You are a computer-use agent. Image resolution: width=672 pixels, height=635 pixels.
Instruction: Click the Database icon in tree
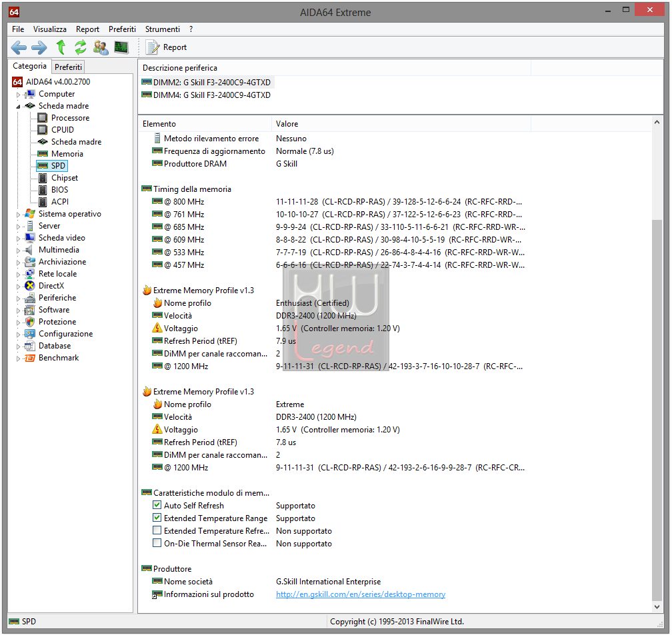tap(29, 346)
